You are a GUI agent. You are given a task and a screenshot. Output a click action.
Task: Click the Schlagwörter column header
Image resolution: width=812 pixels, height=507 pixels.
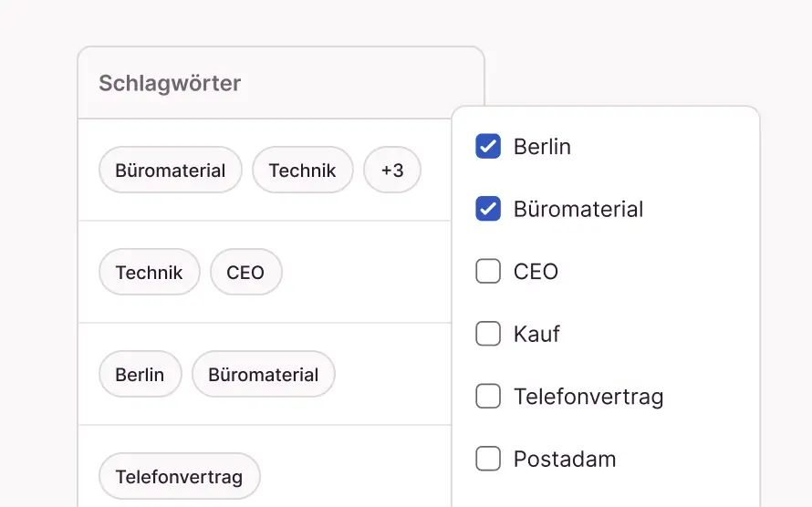pos(170,84)
